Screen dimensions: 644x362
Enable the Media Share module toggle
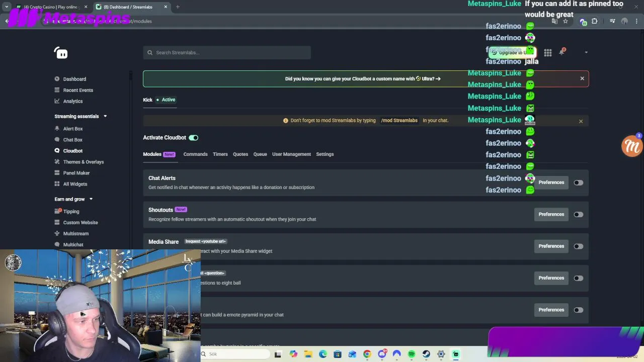point(578,246)
